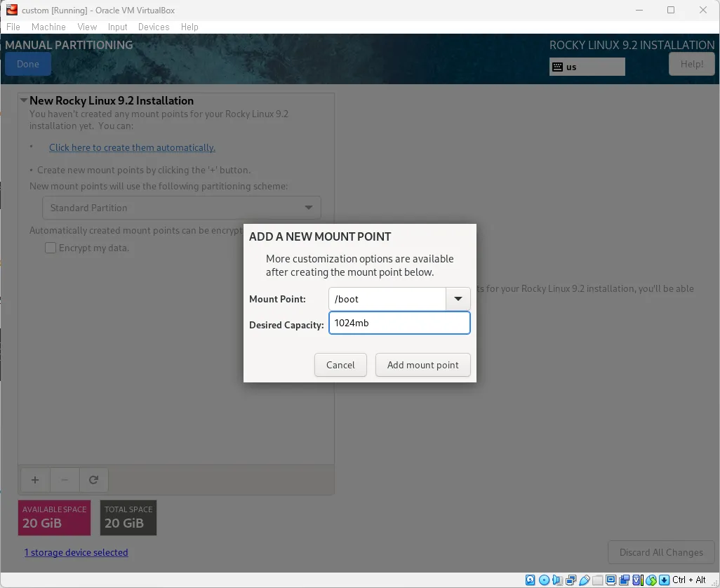The image size is (720, 588).
Task: Open the Help menu
Action: (189, 27)
